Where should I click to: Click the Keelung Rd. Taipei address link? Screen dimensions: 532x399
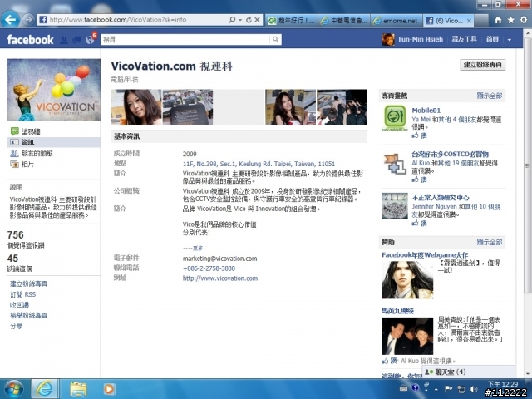tap(259, 164)
